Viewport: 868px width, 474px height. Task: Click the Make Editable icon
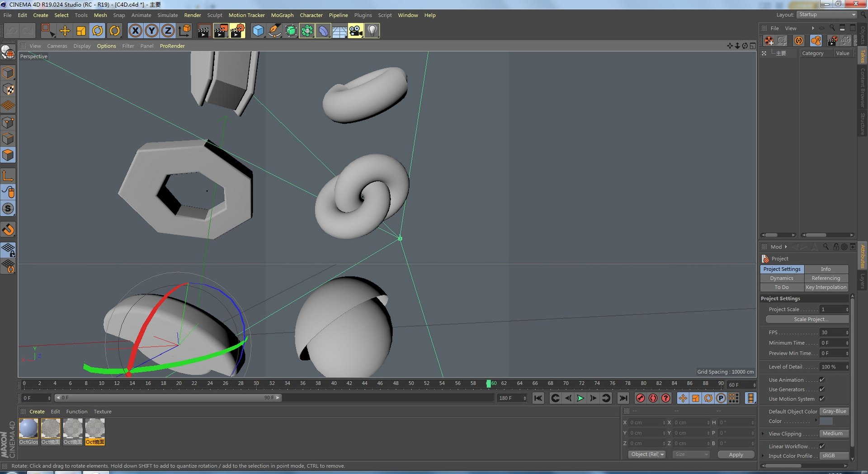tap(8, 52)
